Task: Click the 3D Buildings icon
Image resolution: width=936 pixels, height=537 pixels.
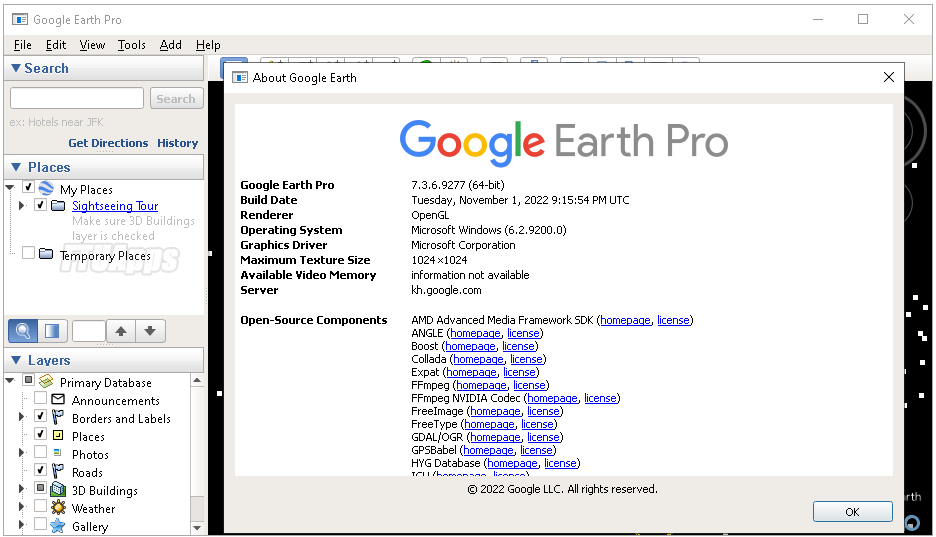Action: click(58, 489)
